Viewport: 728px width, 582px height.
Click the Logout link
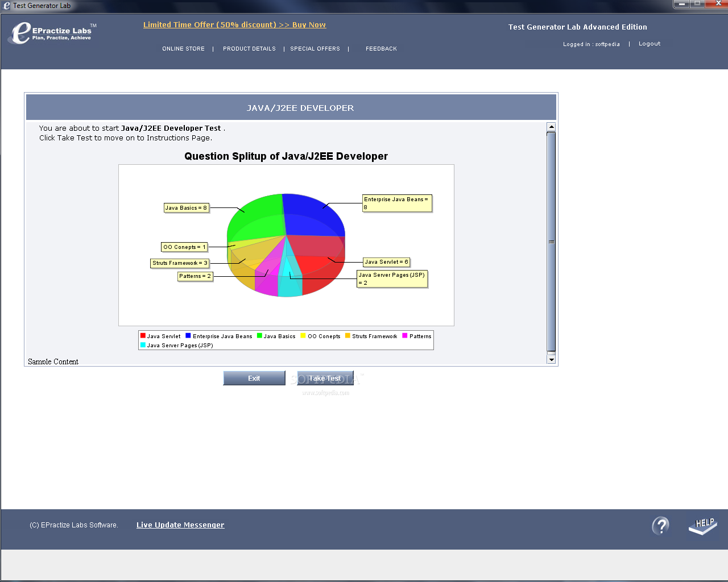[650, 44]
